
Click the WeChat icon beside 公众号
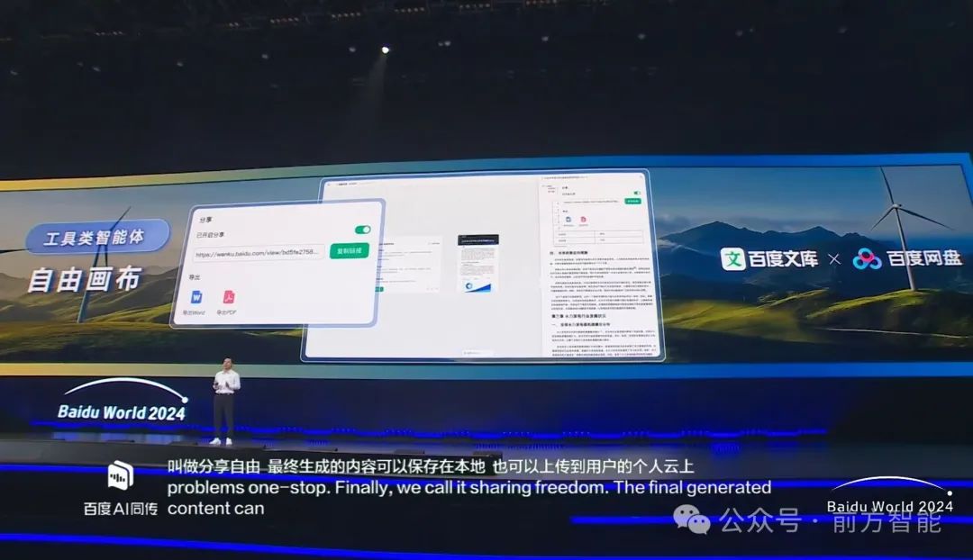692,519
